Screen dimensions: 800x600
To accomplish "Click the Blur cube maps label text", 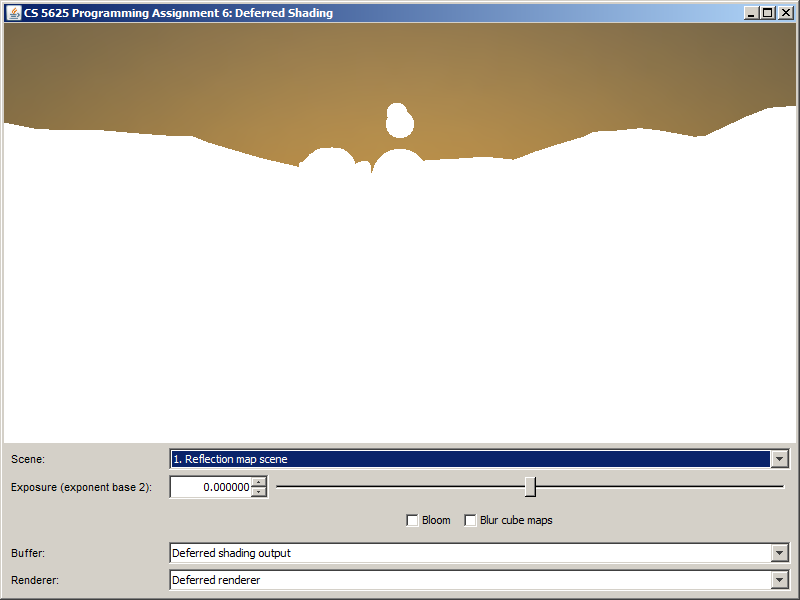I will coord(516,520).
